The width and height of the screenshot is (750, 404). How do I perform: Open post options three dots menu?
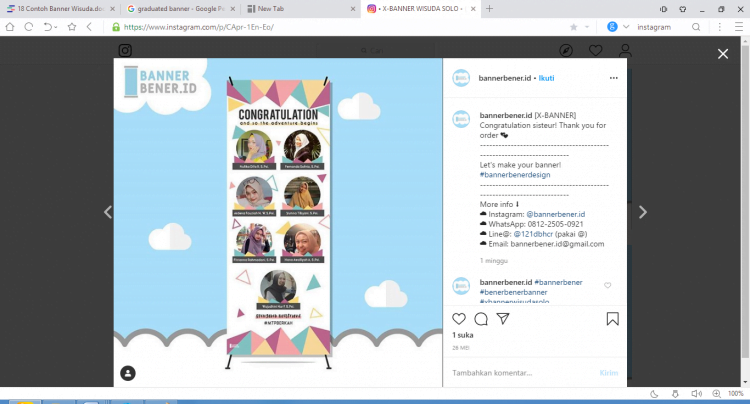click(614, 78)
